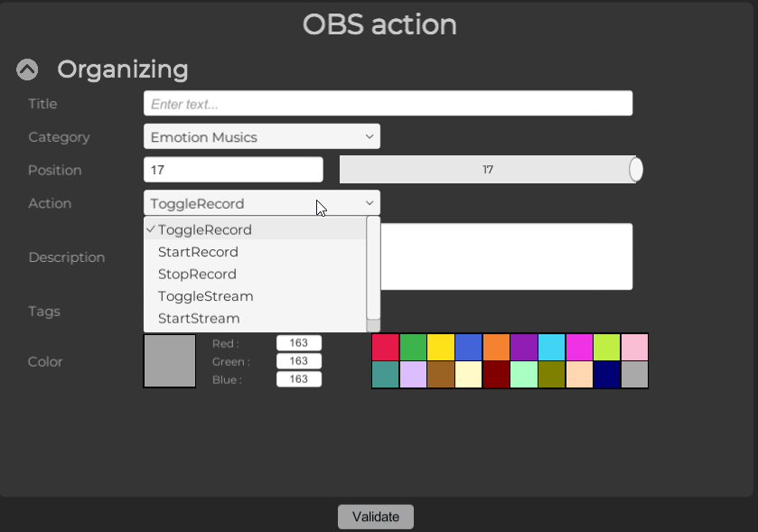Pick the green color swatch
This screenshot has height=532, width=758.
(x=413, y=347)
